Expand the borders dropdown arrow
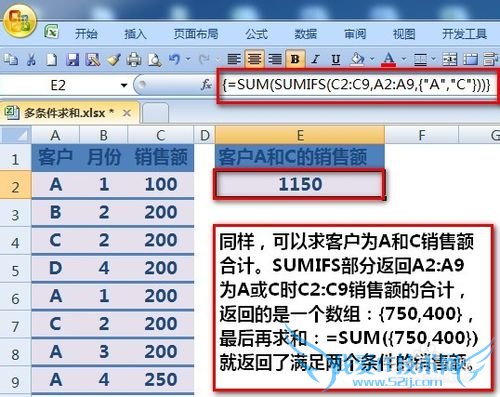The height and width of the screenshot is (397, 500). click(433, 59)
